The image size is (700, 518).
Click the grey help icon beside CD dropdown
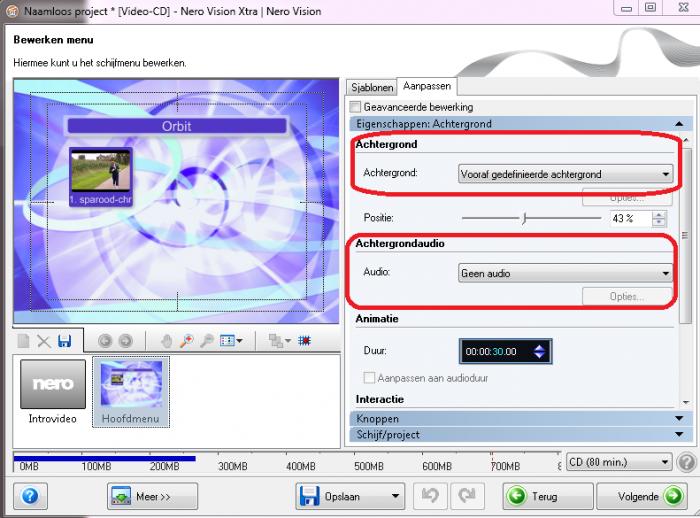click(x=687, y=462)
